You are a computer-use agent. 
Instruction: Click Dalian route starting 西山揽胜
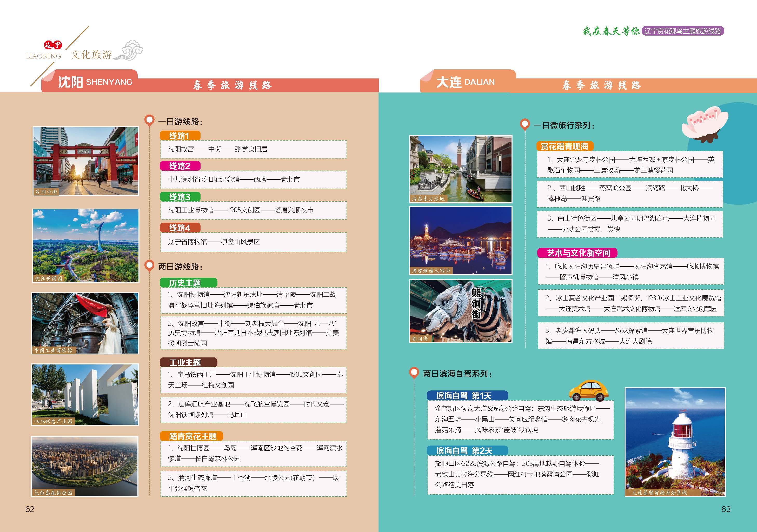pos(630,194)
